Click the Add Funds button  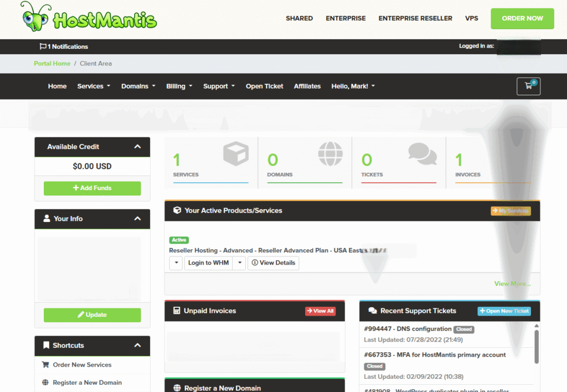pos(92,188)
